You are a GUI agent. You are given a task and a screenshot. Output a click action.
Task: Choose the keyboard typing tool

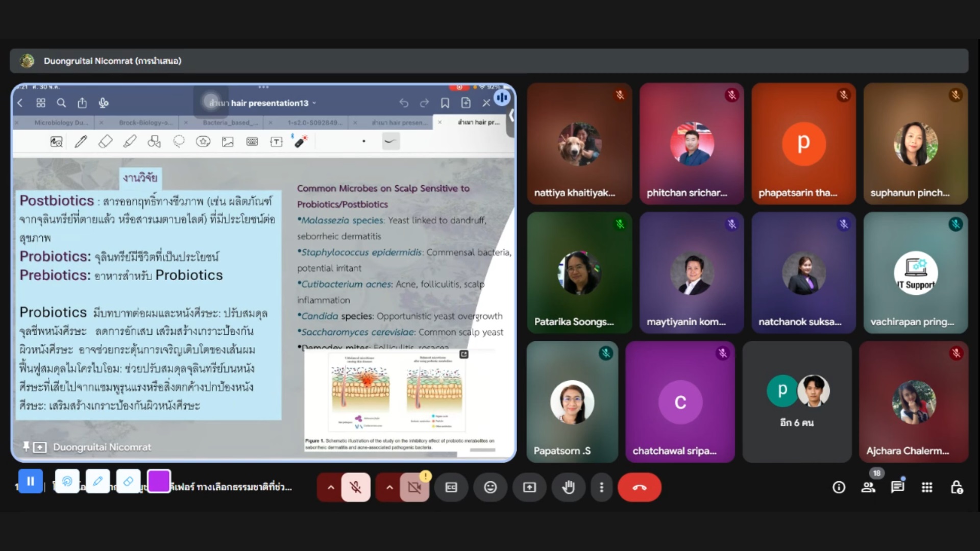(x=252, y=142)
